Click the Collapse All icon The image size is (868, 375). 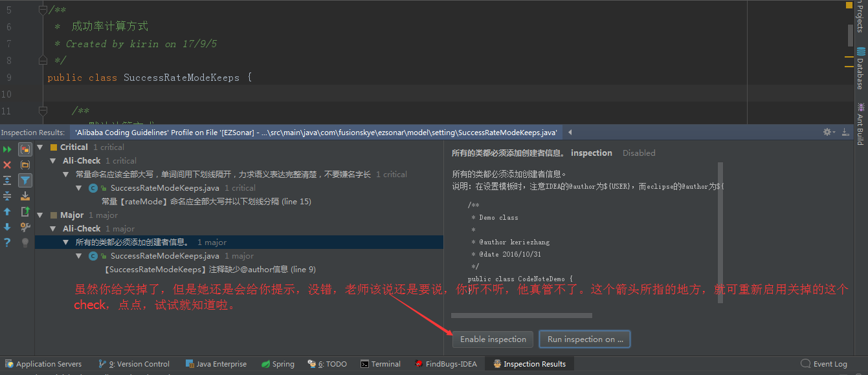(x=7, y=196)
